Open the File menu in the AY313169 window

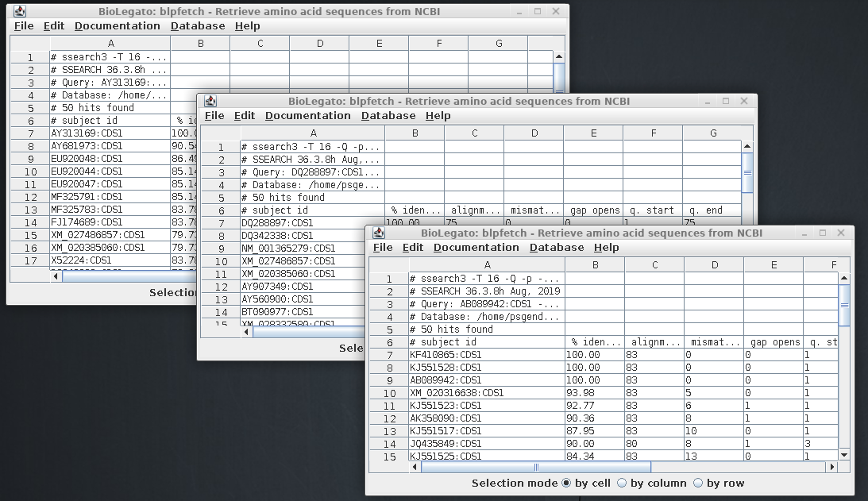pyautogui.click(x=24, y=26)
